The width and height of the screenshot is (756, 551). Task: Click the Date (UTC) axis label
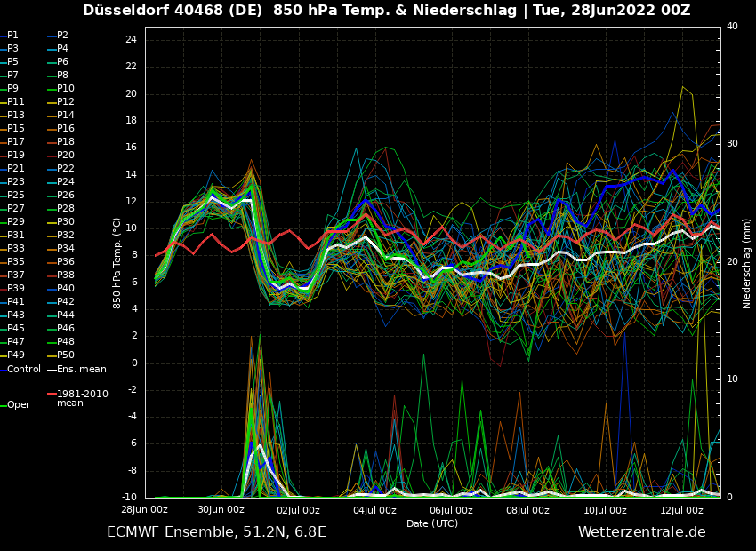pyautogui.click(x=432, y=524)
